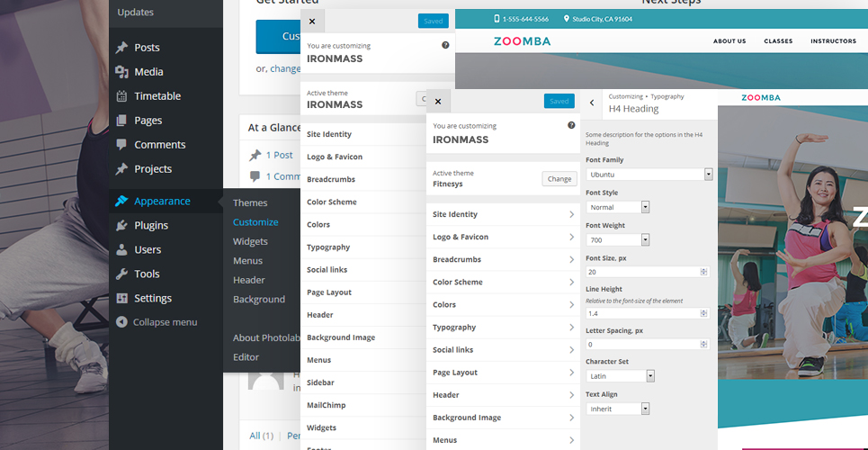
Task: Open the Font Family dropdown
Action: click(649, 175)
